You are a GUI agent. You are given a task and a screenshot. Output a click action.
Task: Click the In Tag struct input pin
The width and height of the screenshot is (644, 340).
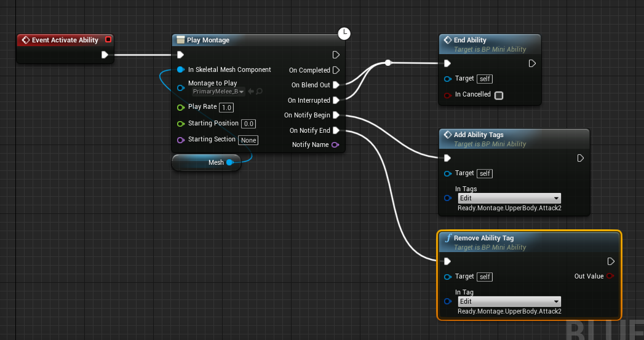coord(448,301)
